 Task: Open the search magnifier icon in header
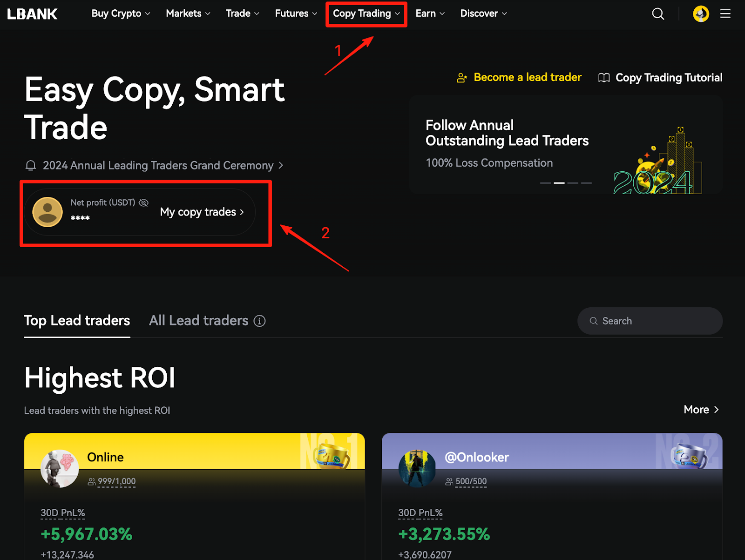point(657,14)
